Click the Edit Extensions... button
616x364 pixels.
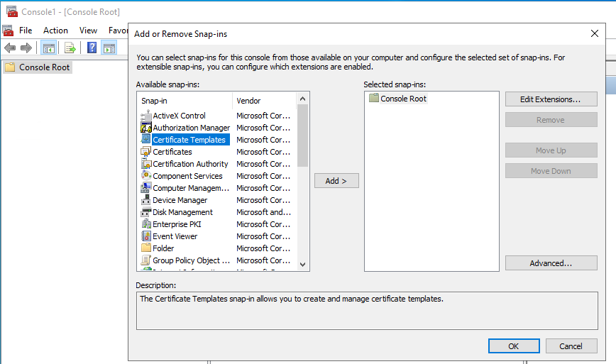point(551,99)
